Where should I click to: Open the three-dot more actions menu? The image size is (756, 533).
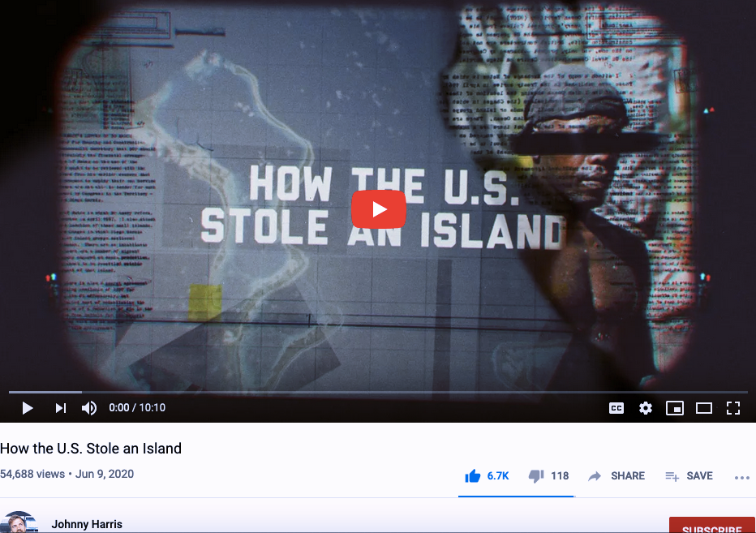[742, 478]
